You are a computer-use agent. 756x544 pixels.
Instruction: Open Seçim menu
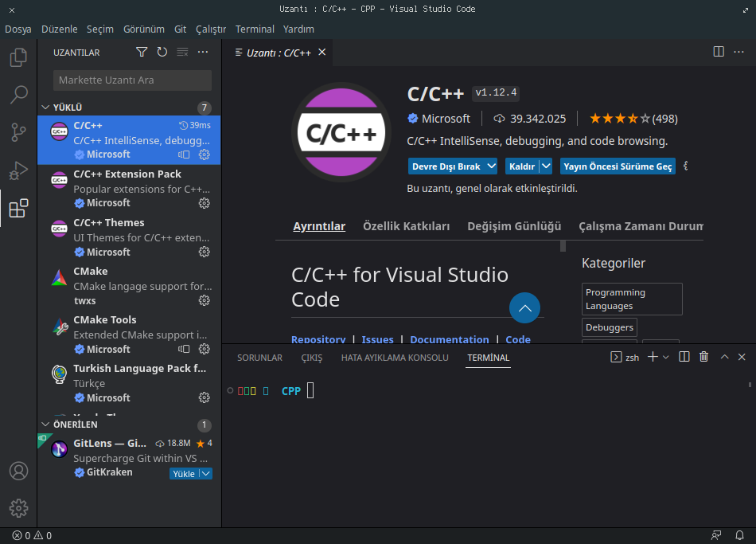[100, 29]
